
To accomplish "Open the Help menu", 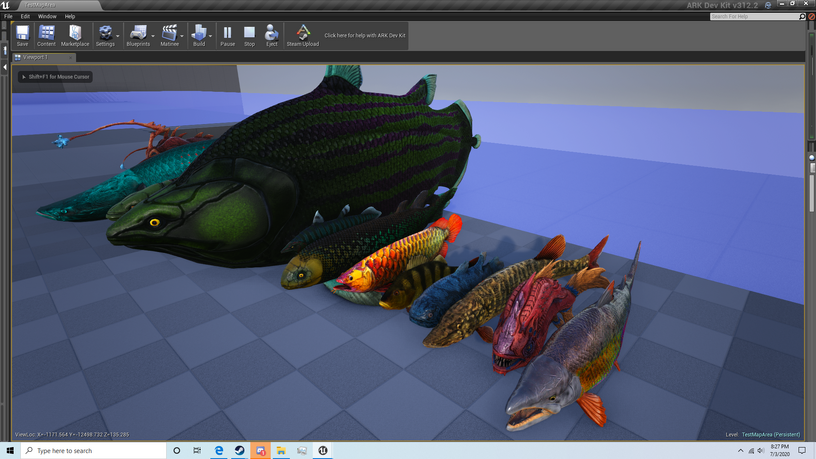I will (x=70, y=16).
